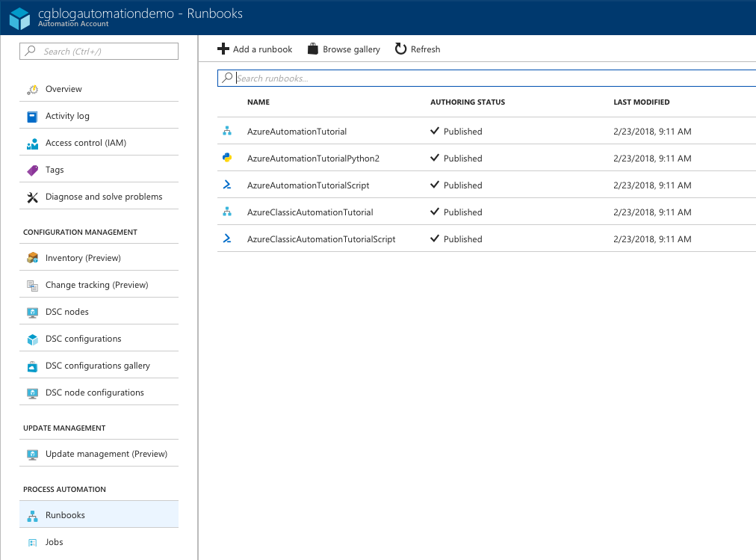The width and height of the screenshot is (756, 560).
Task: Click the DSC nodes monitor icon
Action: (x=32, y=313)
